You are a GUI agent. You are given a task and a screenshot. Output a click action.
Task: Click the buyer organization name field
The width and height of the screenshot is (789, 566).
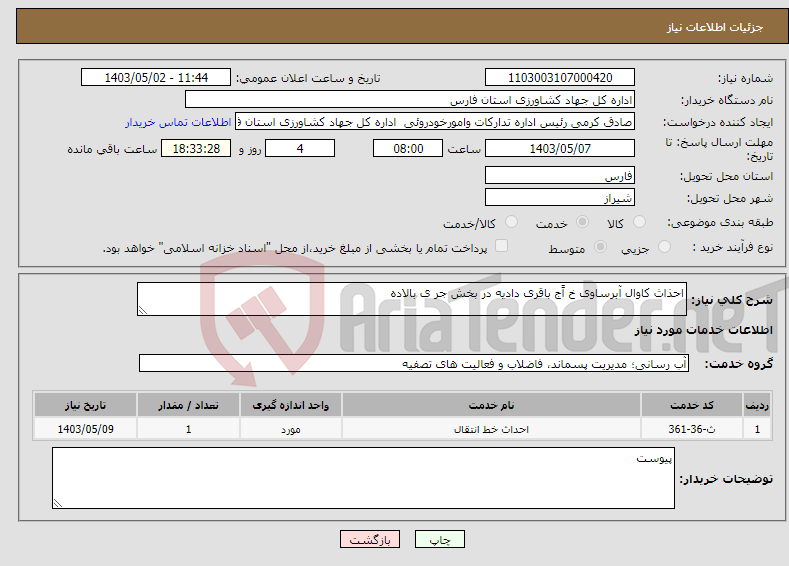coord(410,100)
